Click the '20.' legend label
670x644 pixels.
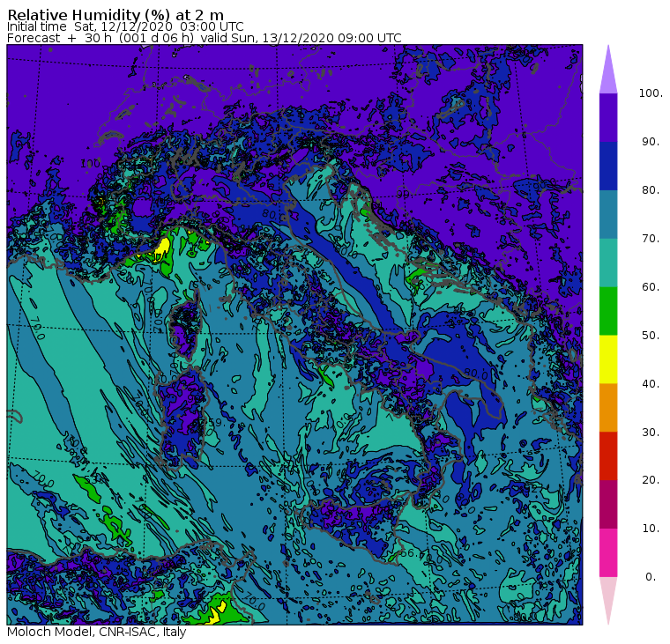(x=651, y=479)
